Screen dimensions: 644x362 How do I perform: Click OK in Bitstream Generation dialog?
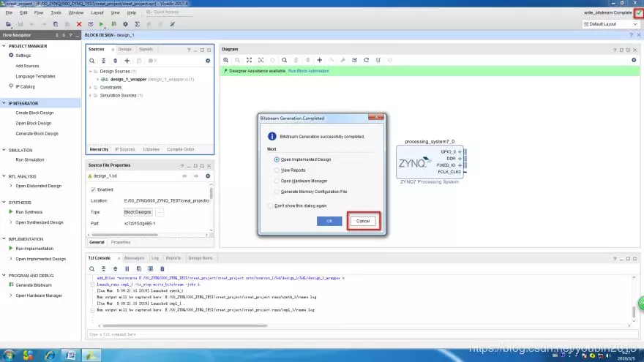(329, 221)
